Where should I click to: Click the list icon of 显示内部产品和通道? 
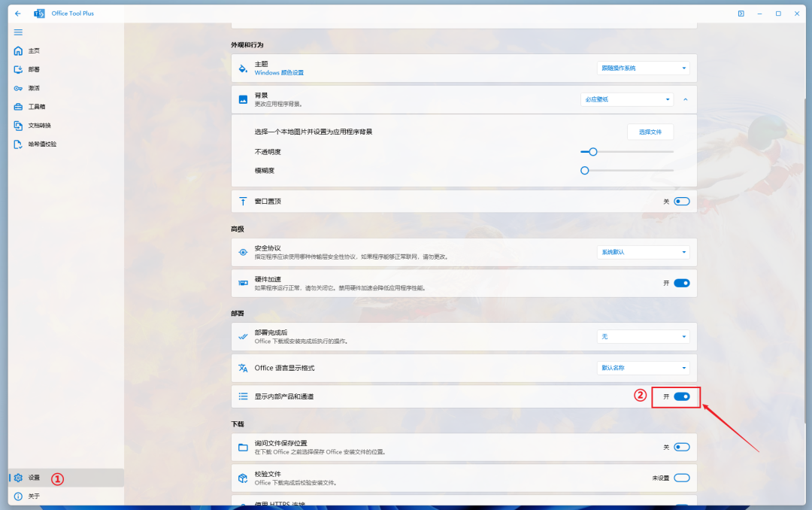(x=243, y=396)
